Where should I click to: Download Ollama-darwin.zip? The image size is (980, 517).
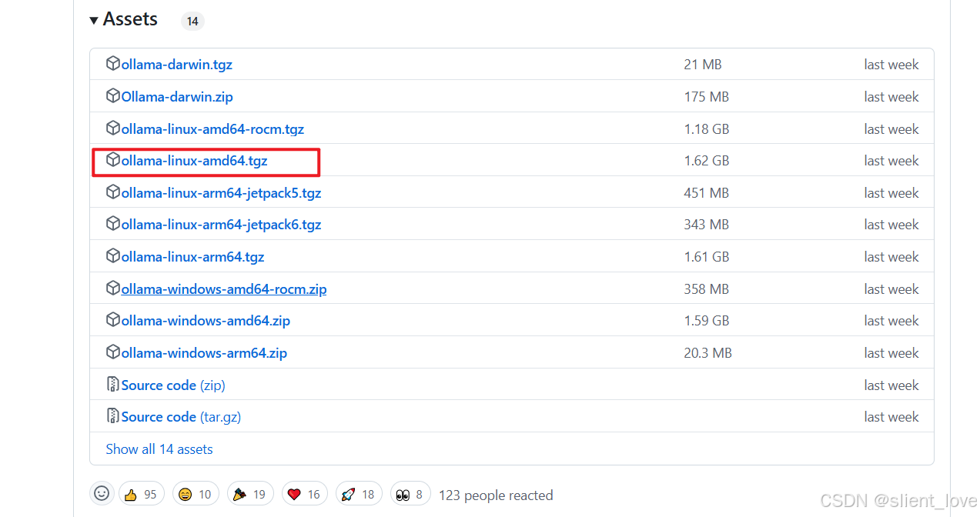click(x=177, y=97)
